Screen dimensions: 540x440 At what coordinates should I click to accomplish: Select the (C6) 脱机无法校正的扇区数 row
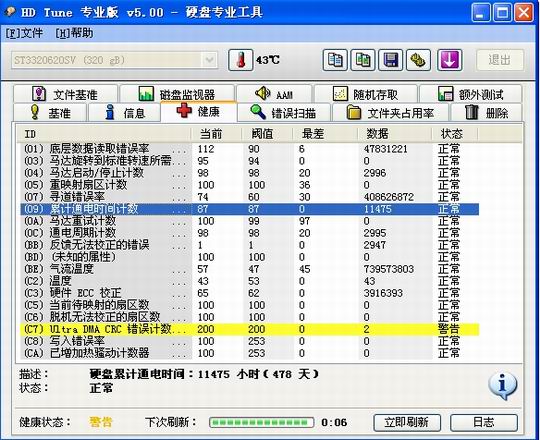click(250, 317)
